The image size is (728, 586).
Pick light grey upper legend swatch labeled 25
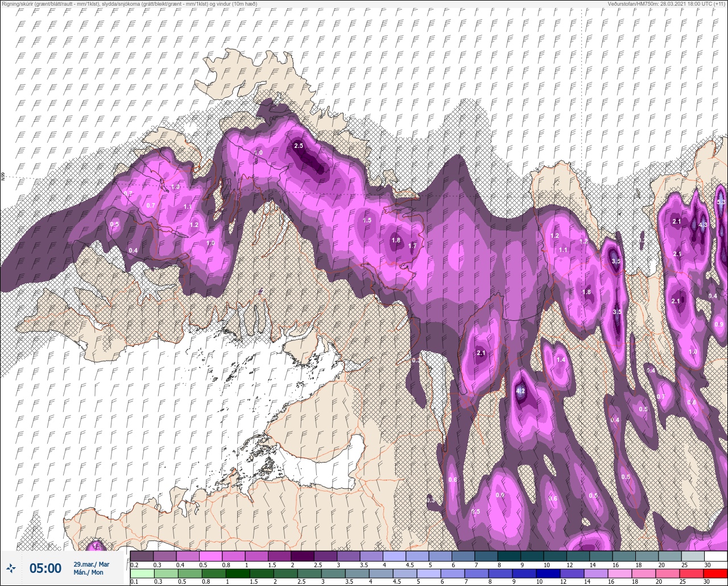tap(693, 556)
